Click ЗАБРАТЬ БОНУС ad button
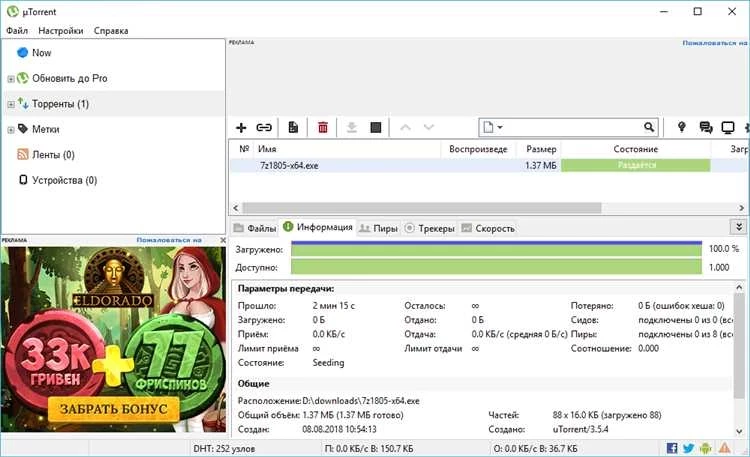 tap(113, 409)
